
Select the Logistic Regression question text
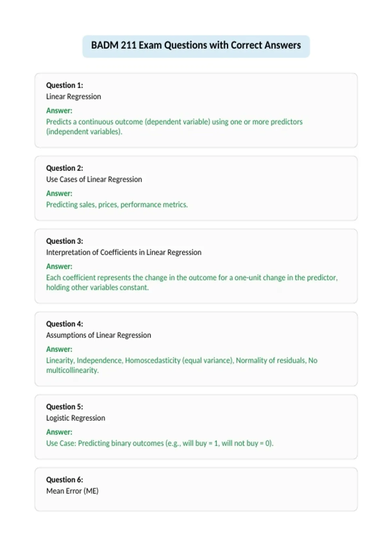pos(76,418)
